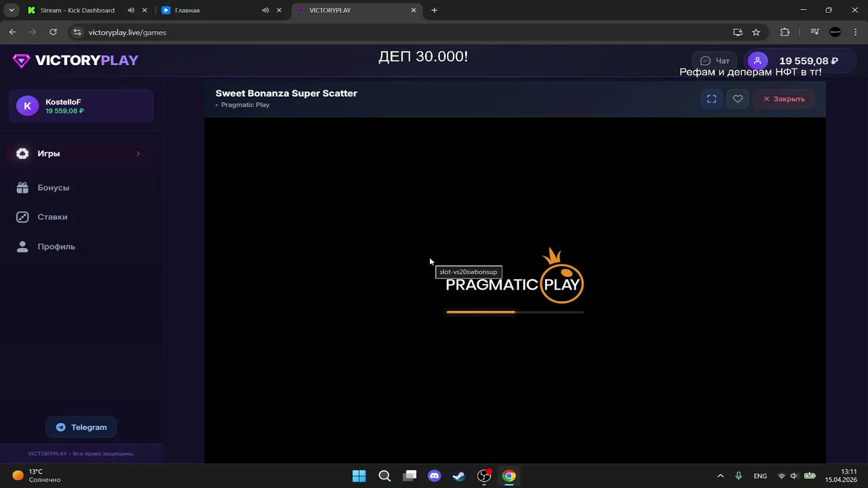Click the Бонусы gift icon
The image size is (868, 488).
[x=22, y=188]
